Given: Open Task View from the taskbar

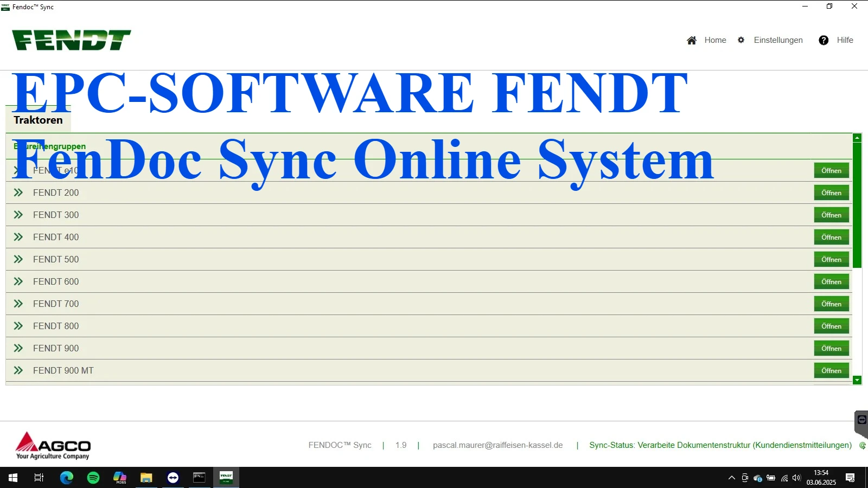Looking at the screenshot, I should click(39, 478).
